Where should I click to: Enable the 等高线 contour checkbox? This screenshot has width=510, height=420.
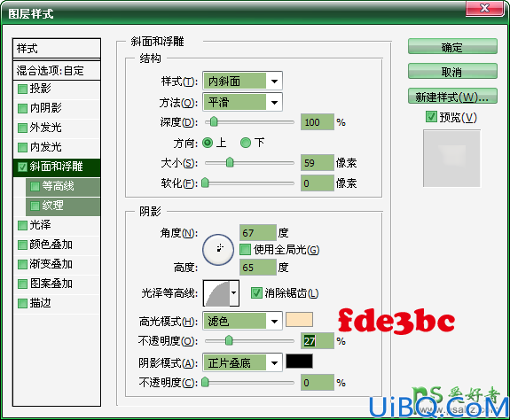coord(35,186)
